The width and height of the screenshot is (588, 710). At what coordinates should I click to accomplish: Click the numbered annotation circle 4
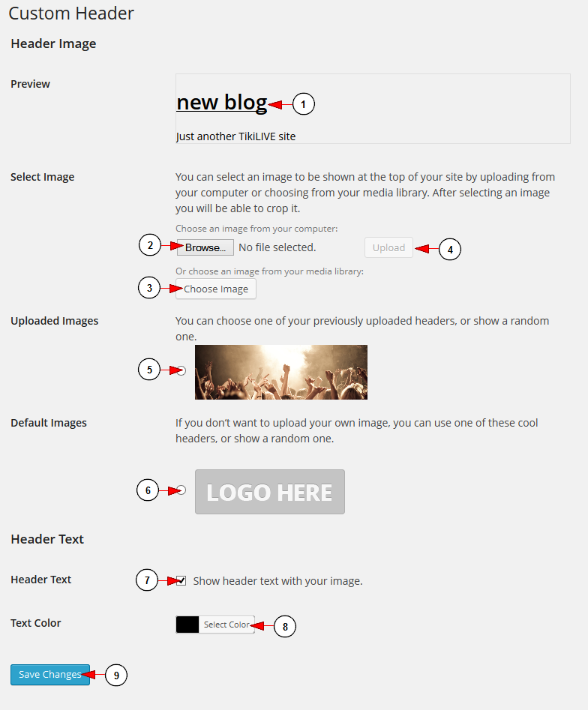click(450, 249)
